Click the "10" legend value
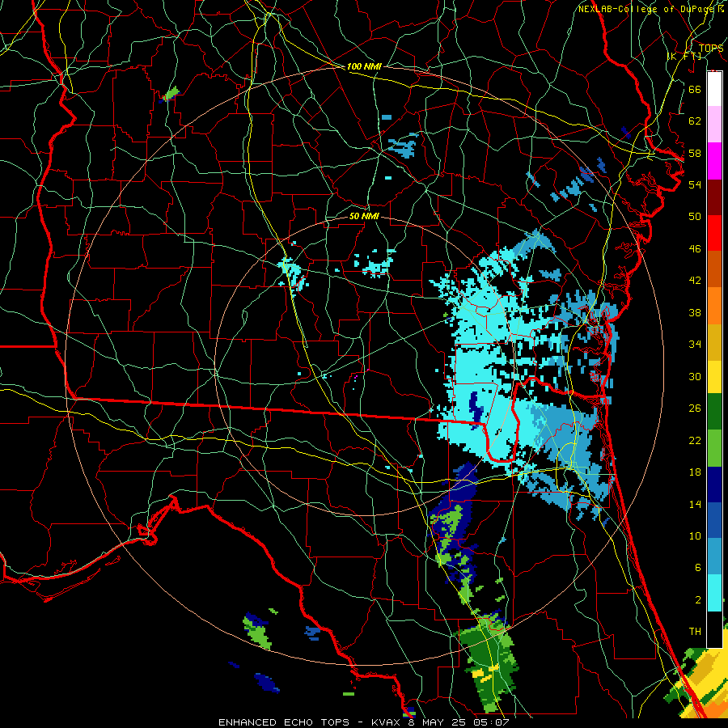 [x=695, y=535]
